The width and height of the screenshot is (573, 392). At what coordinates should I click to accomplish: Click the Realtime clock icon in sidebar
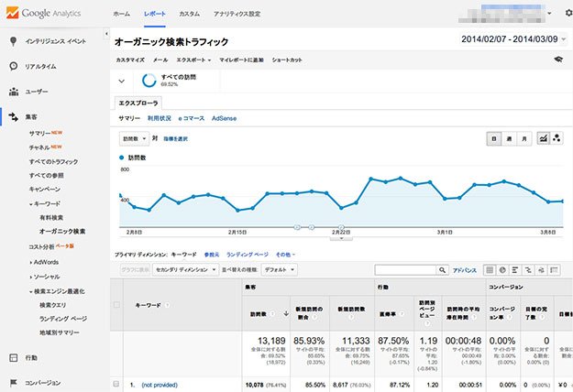(13, 66)
